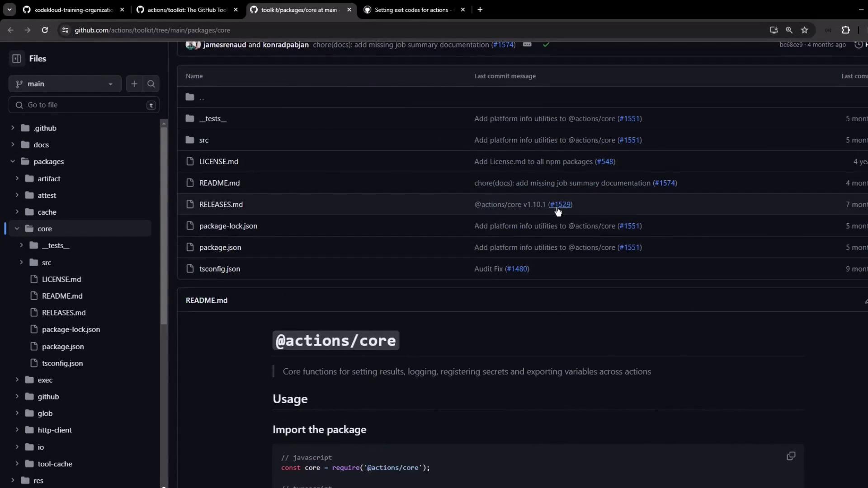Image resolution: width=868 pixels, height=488 pixels.
Task: Switch to the actions/toolkit browser tab
Action: pyautogui.click(x=187, y=9)
